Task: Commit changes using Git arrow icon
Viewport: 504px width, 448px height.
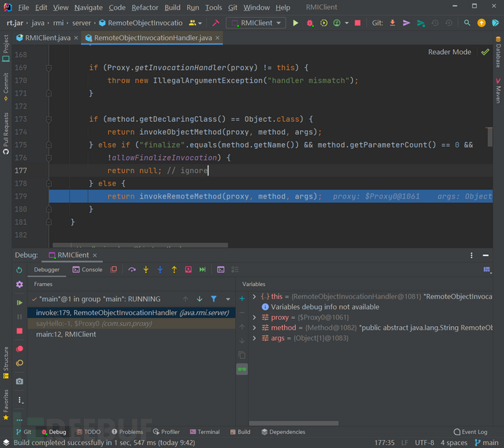Action: pyautogui.click(x=406, y=23)
